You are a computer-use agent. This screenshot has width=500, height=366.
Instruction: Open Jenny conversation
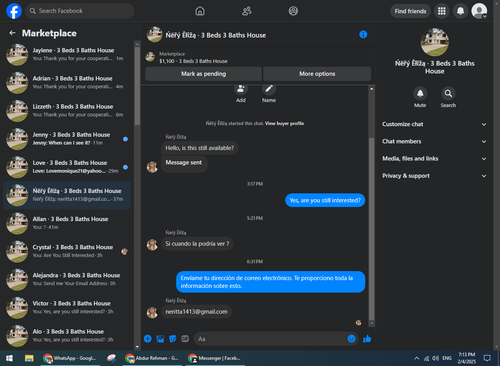click(x=67, y=139)
